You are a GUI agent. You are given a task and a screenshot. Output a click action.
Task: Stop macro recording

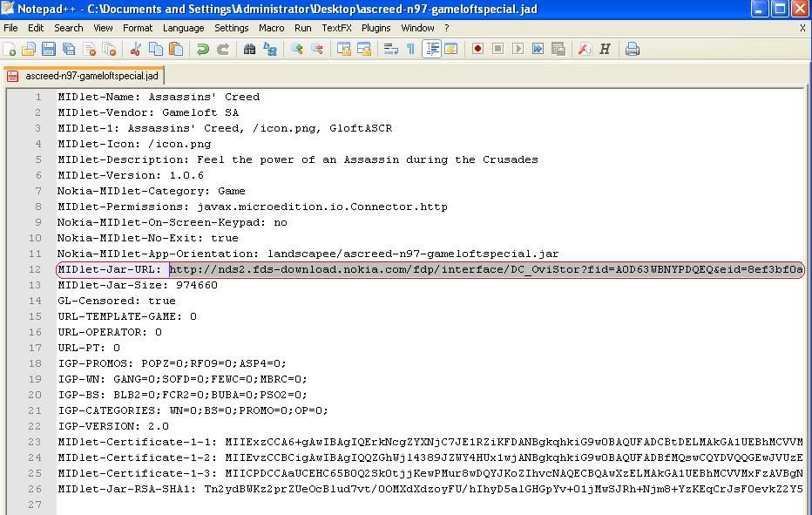[x=497, y=49]
